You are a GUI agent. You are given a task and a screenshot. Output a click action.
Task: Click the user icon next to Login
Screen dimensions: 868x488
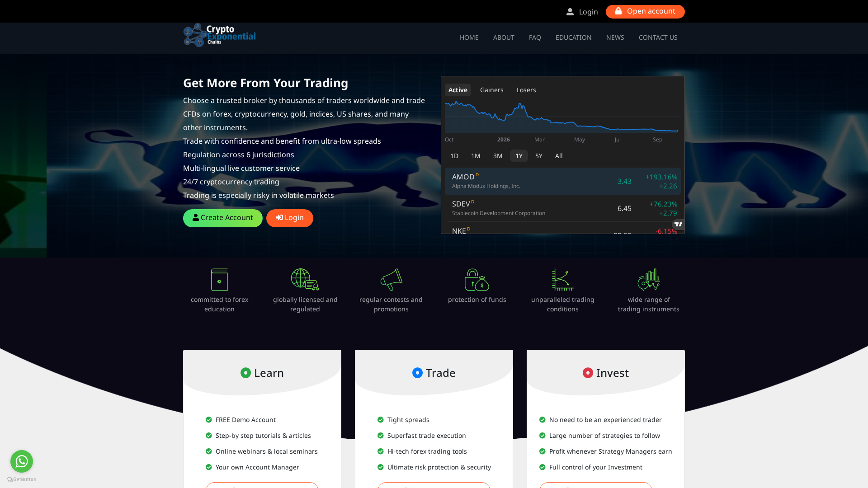[x=570, y=12]
